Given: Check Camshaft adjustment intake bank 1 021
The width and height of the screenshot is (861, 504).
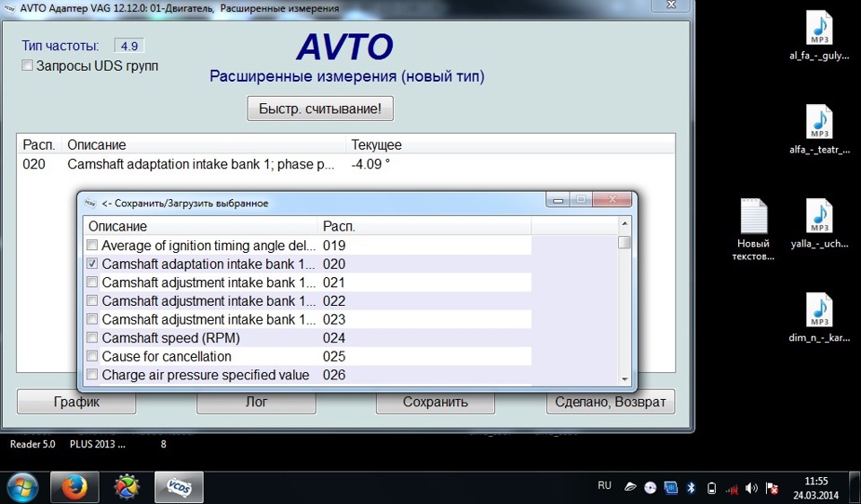Looking at the screenshot, I should (x=92, y=282).
